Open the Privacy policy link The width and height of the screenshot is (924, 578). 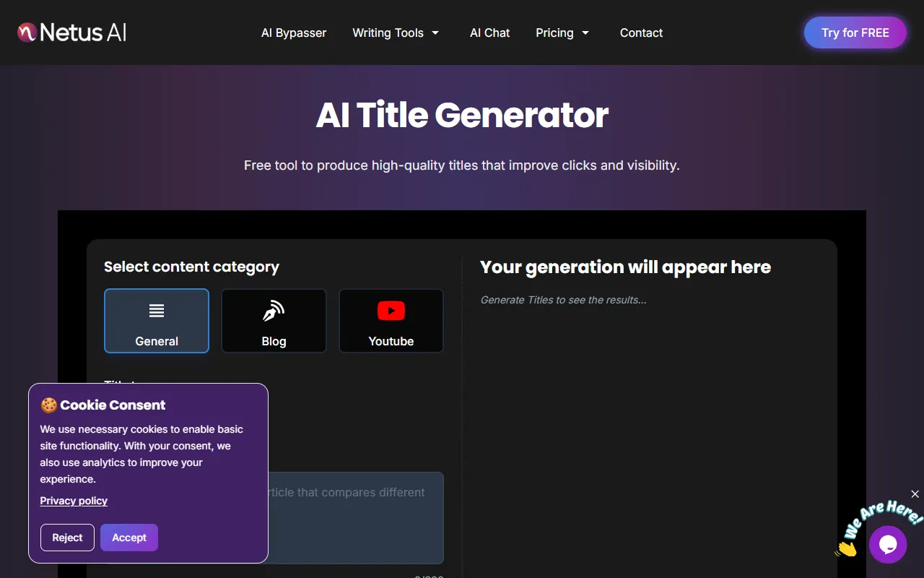point(74,501)
